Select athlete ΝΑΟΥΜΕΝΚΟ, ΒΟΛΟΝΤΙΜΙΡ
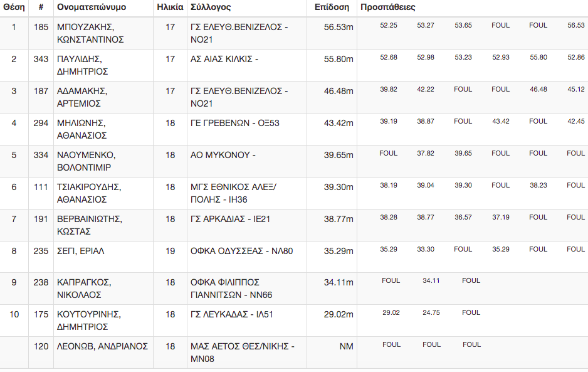 point(87,161)
